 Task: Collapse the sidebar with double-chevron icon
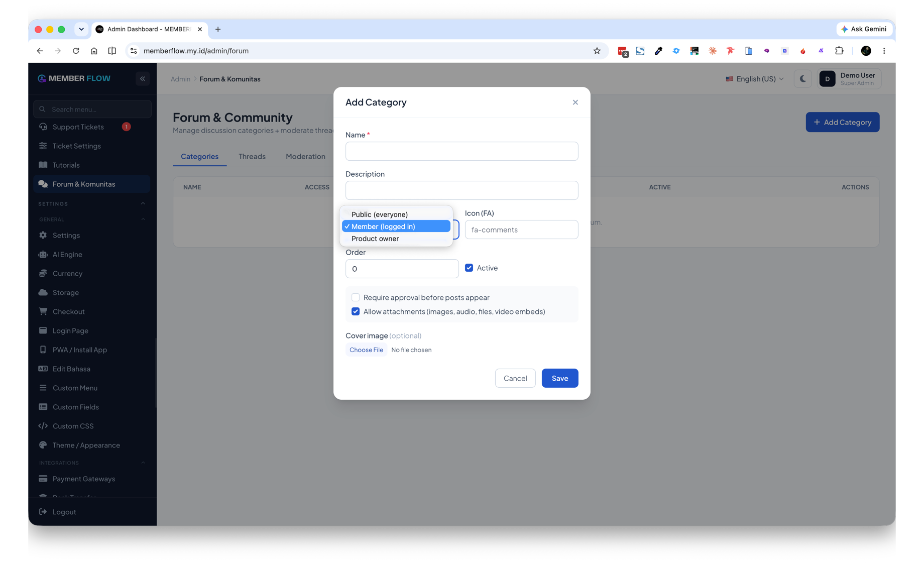pyautogui.click(x=143, y=79)
